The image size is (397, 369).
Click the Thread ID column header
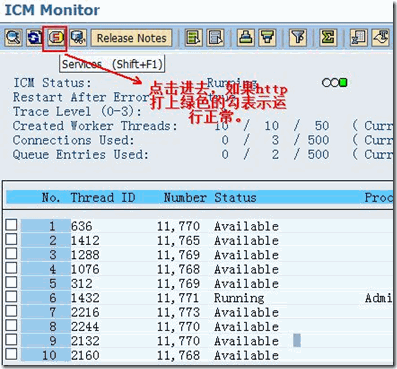[x=103, y=198]
